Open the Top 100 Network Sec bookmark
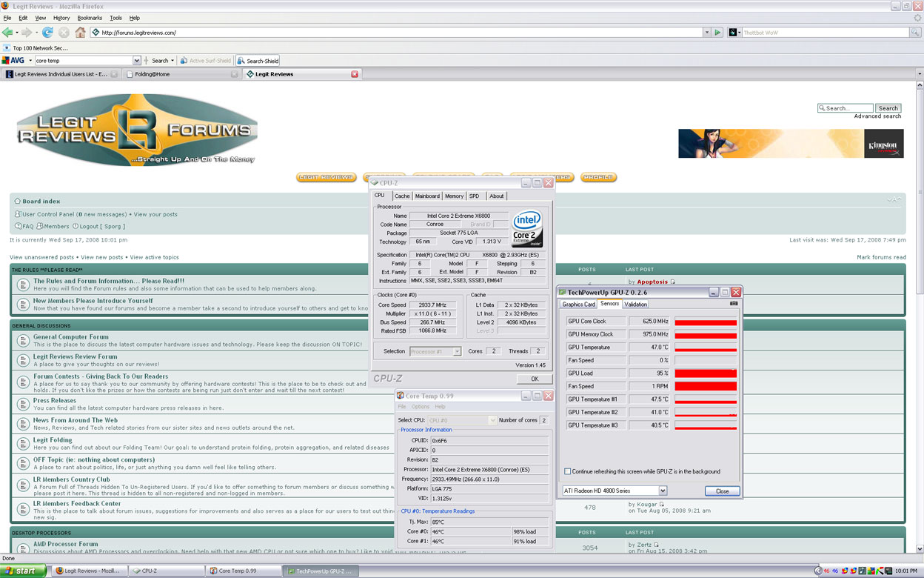The image size is (924, 578). click(36, 48)
